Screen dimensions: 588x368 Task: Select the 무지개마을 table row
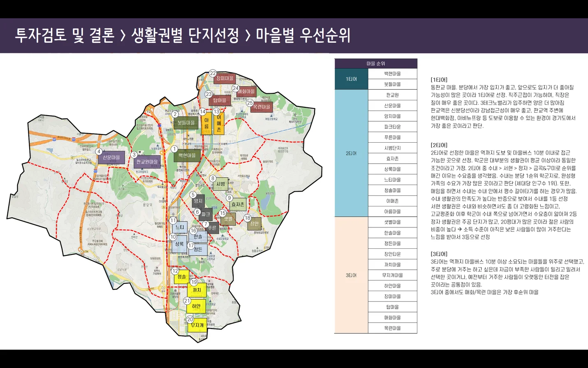pos(393,275)
